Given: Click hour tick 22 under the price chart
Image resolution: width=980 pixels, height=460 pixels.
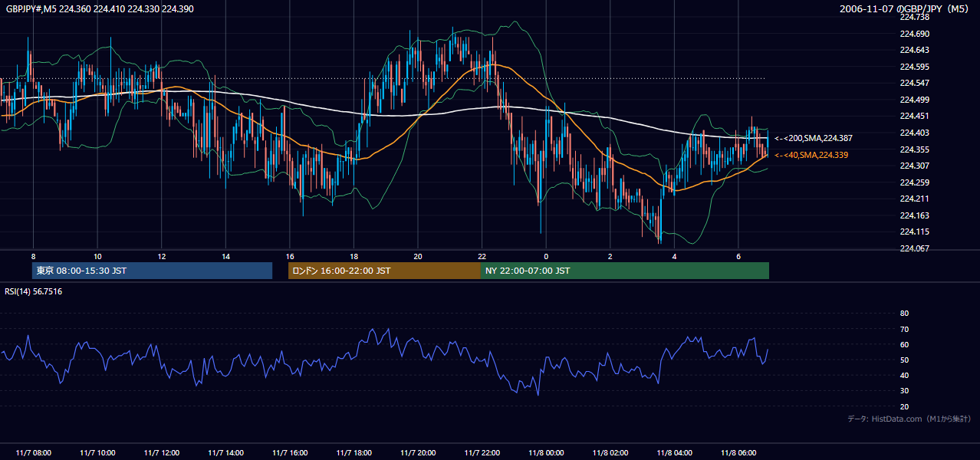Looking at the screenshot, I should pyautogui.click(x=482, y=256).
